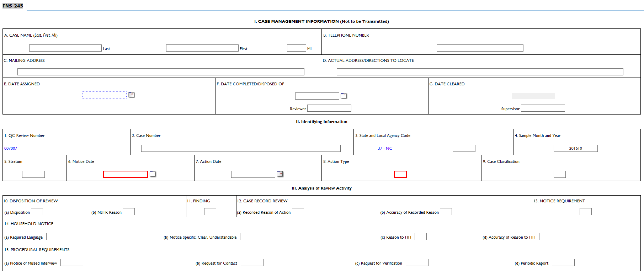Click the red Action Type box

[400, 174]
